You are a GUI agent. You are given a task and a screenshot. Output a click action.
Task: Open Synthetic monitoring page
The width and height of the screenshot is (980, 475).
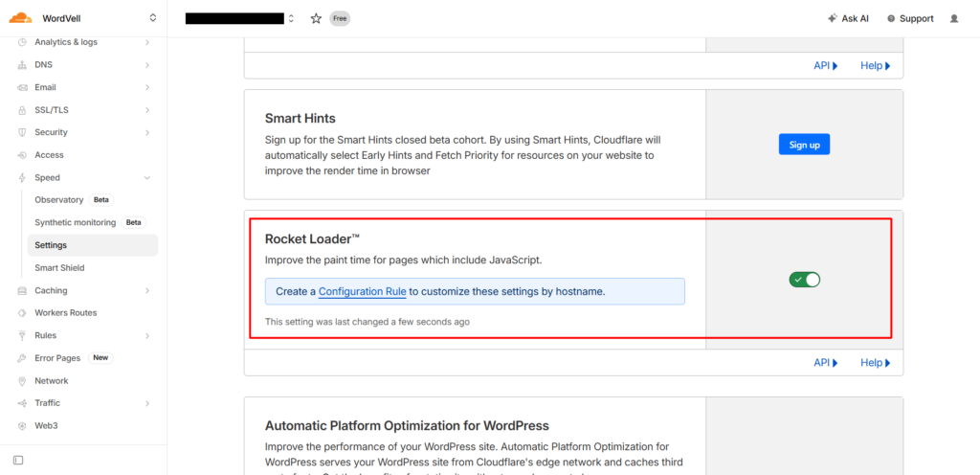(x=76, y=222)
